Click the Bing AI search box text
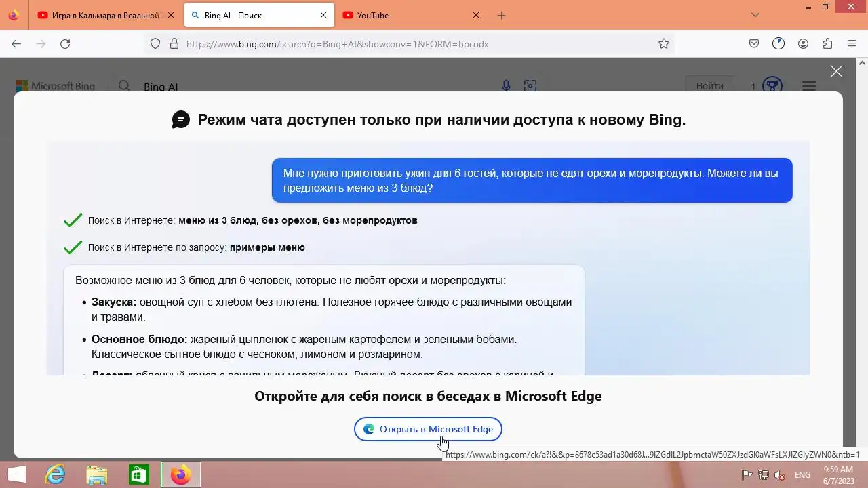Viewport: 868px width, 488px height. coord(161,87)
